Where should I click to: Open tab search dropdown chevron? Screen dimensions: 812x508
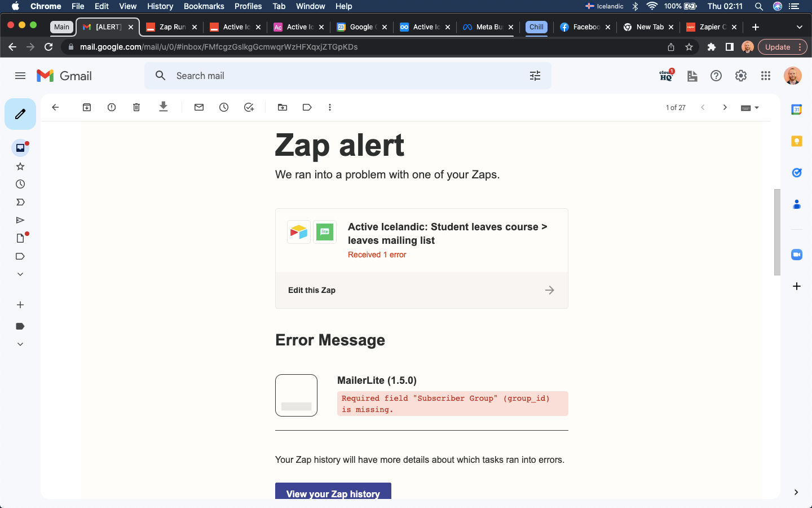(x=799, y=27)
